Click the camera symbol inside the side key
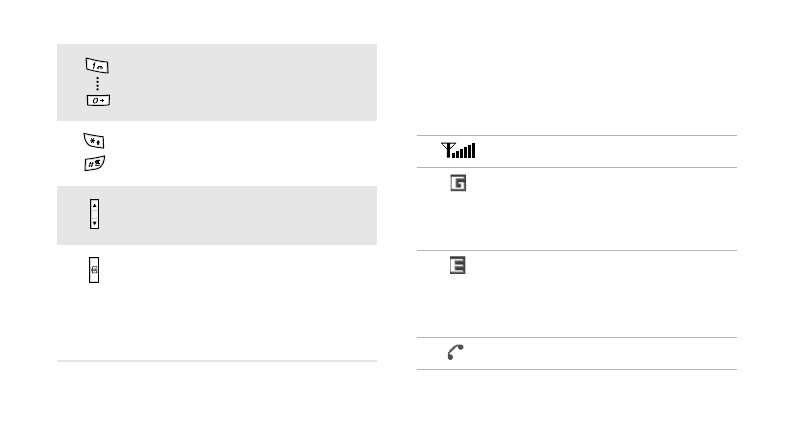Viewport: 794px width, 430px height. pyautogui.click(x=94, y=270)
